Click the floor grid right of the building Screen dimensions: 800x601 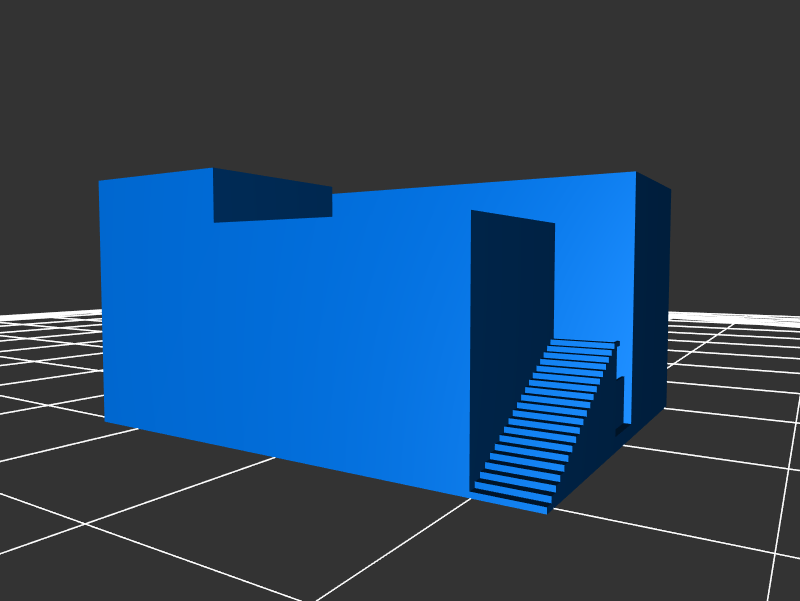tap(730, 400)
